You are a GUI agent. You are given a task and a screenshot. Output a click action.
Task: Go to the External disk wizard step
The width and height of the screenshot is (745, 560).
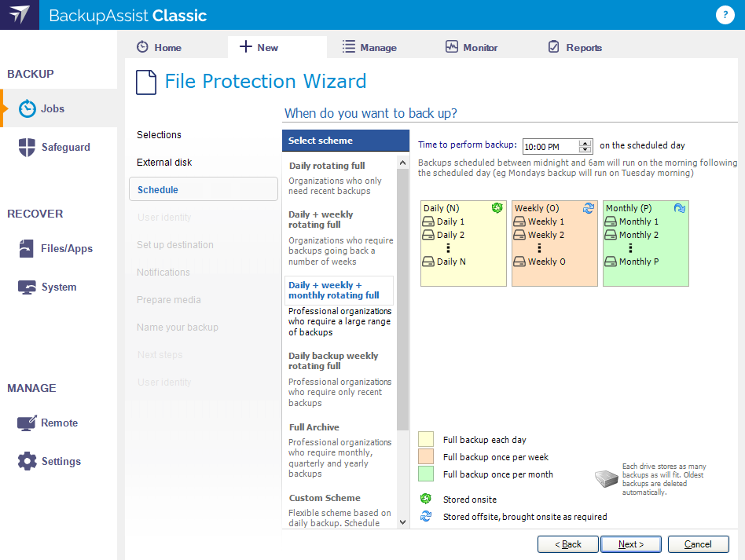164,163
